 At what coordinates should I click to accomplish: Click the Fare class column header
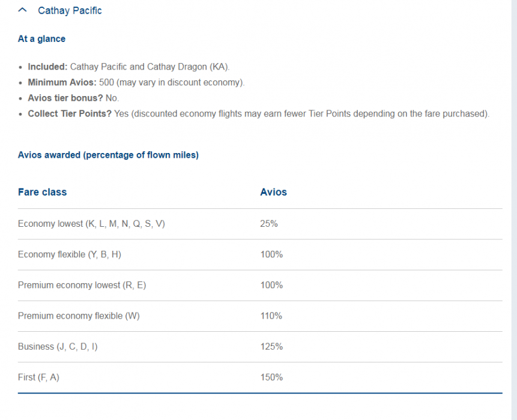(42, 193)
